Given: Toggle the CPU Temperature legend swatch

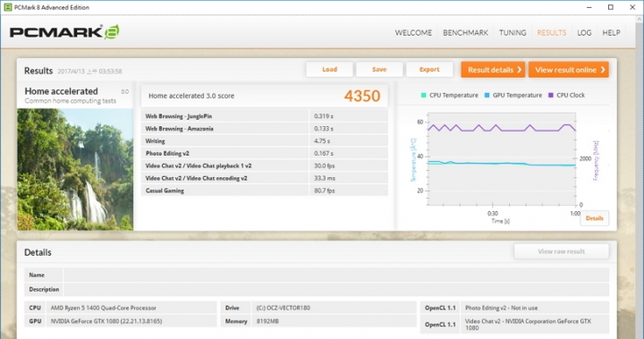Looking at the screenshot, I should [x=423, y=96].
